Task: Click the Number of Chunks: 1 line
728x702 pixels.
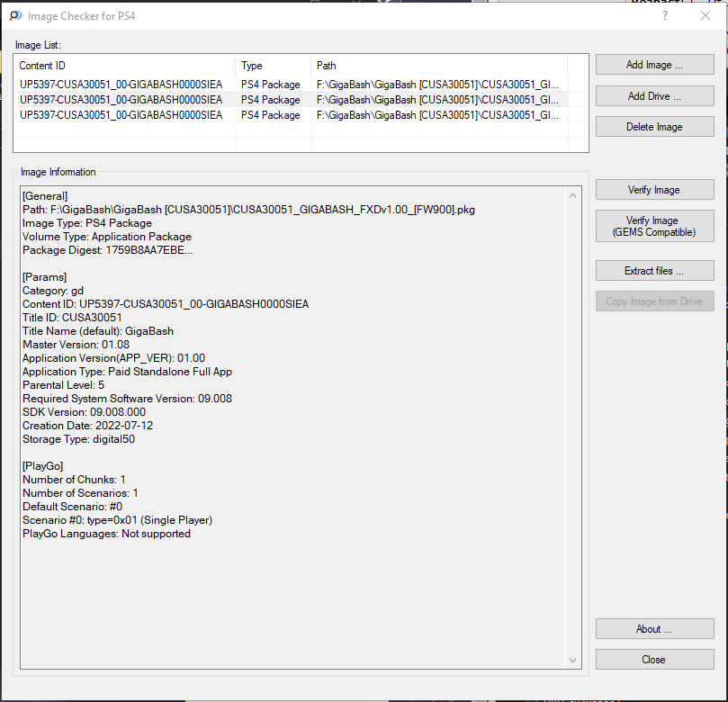Action: click(x=74, y=479)
